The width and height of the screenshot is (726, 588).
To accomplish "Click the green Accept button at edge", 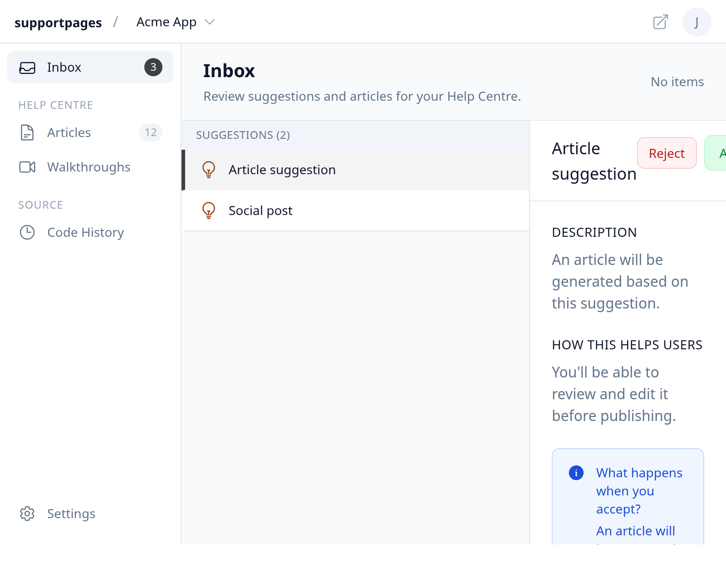I will 716,153.
